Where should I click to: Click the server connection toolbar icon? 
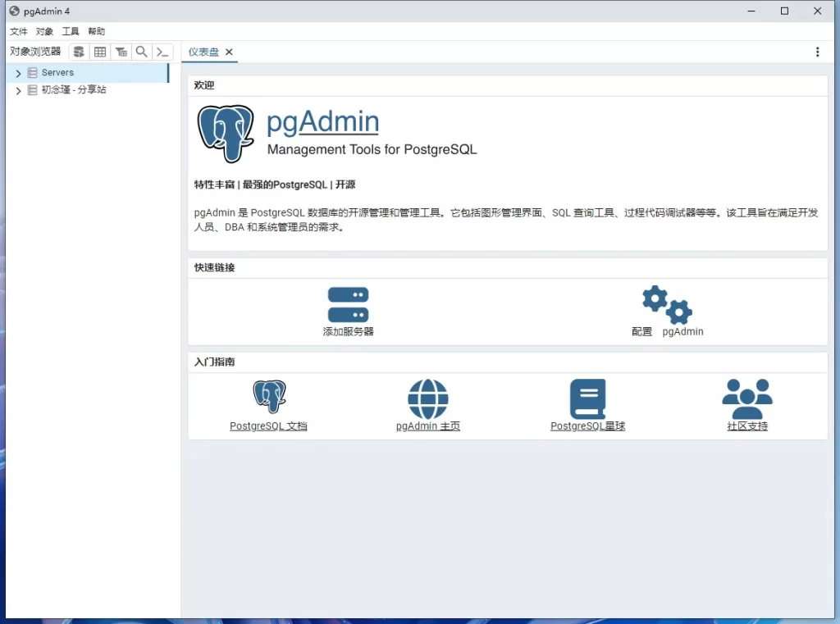click(x=79, y=52)
